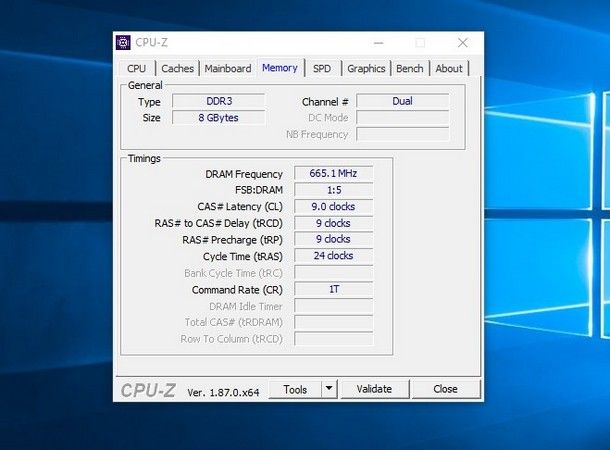Select the Mainboard tab

click(x=228, y=68)
